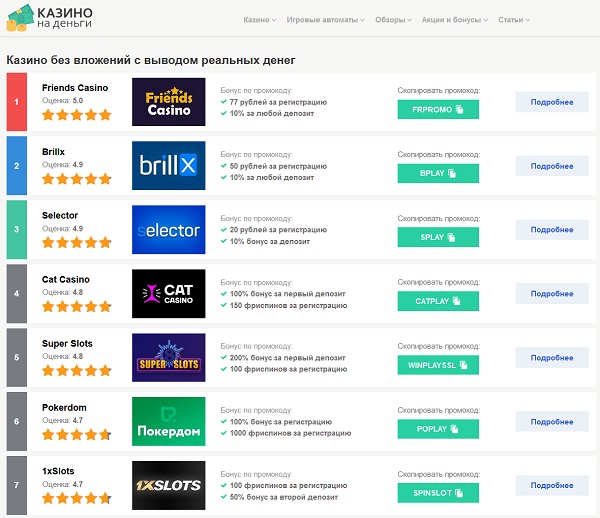This screenshot has height=518, width=600.
Task: Click Подробнее for 1xSlots
Action: (552, 485)
